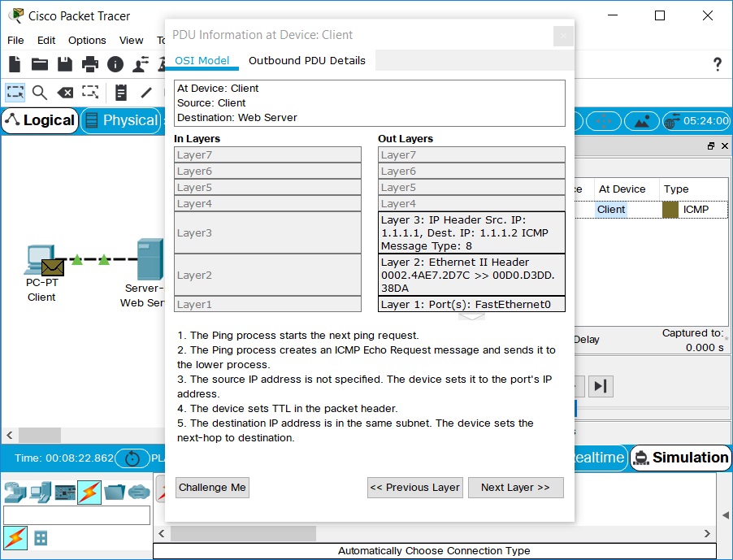Switch to Physical workspace view
Screen dimensions: 733x560
point(121,120)
